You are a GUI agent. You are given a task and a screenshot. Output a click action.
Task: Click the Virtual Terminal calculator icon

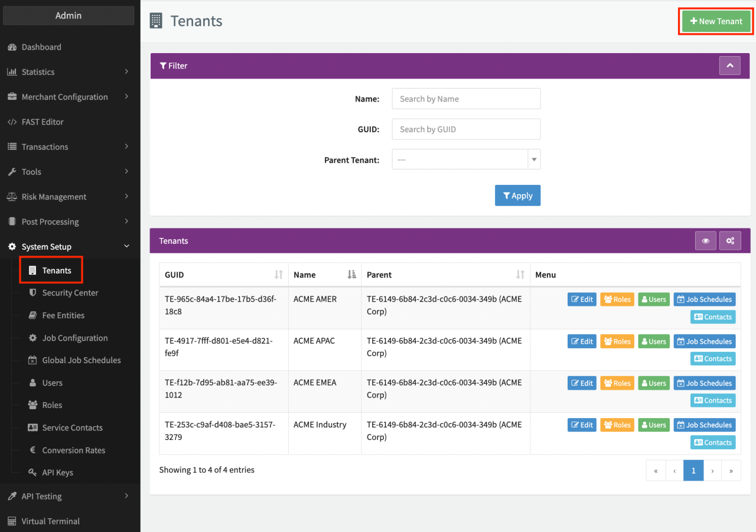coord(12,521)
